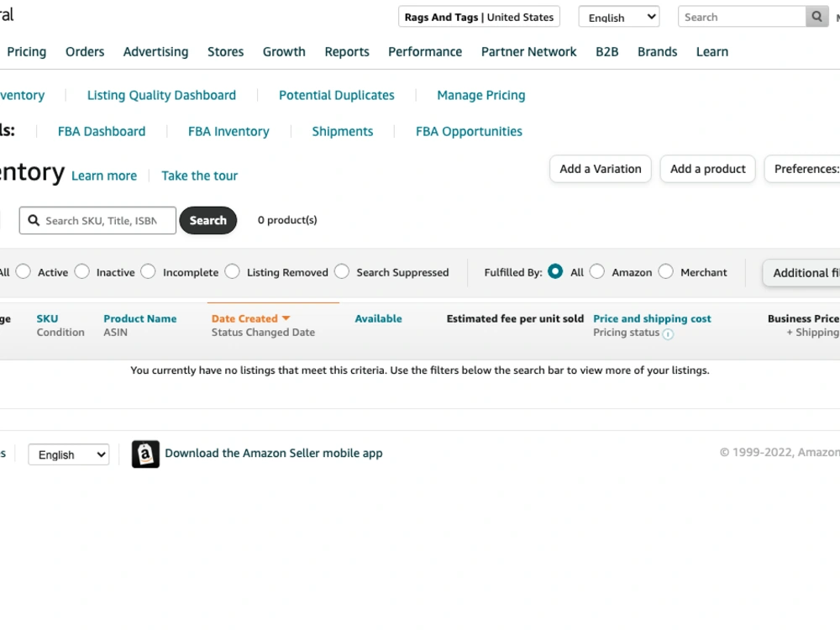Click the Add a Variation button

point(601,169)
